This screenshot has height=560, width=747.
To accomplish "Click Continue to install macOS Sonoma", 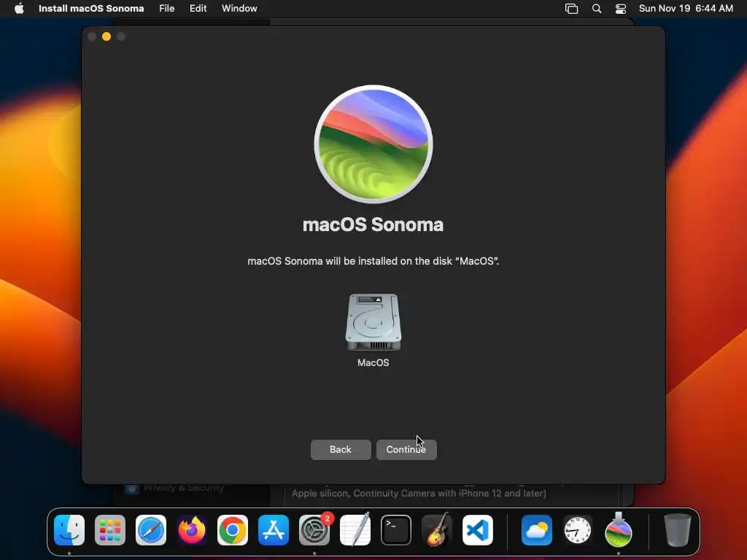I will pos(406,449).
